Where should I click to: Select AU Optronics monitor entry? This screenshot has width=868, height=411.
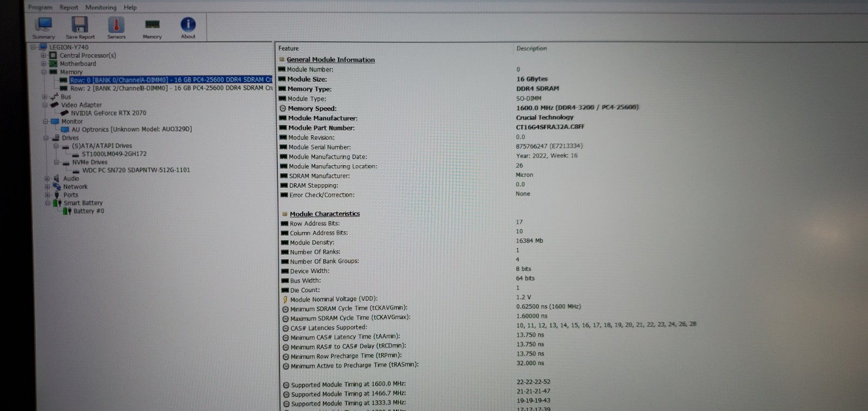(132, 129)
